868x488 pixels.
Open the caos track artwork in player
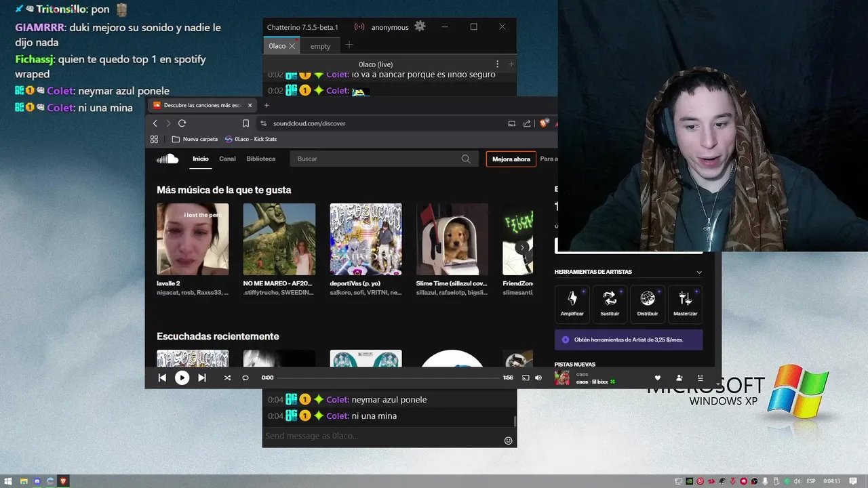[x=562, y=378]
